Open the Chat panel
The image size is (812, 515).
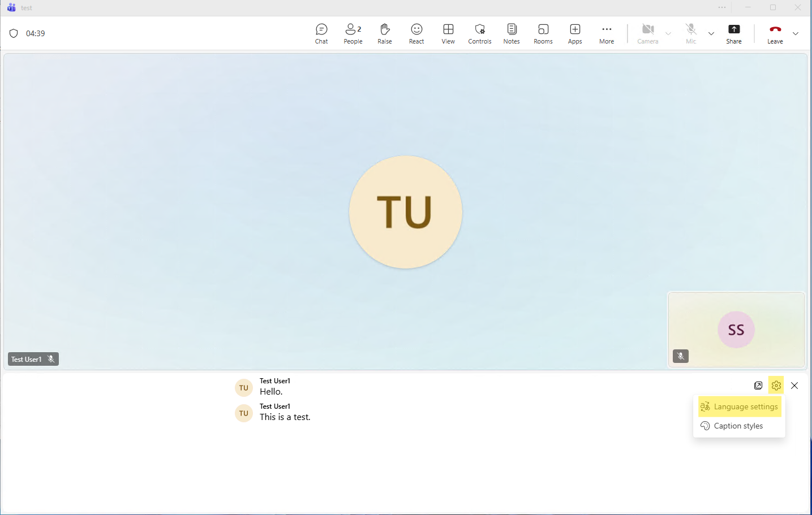(x=321, y=33)
